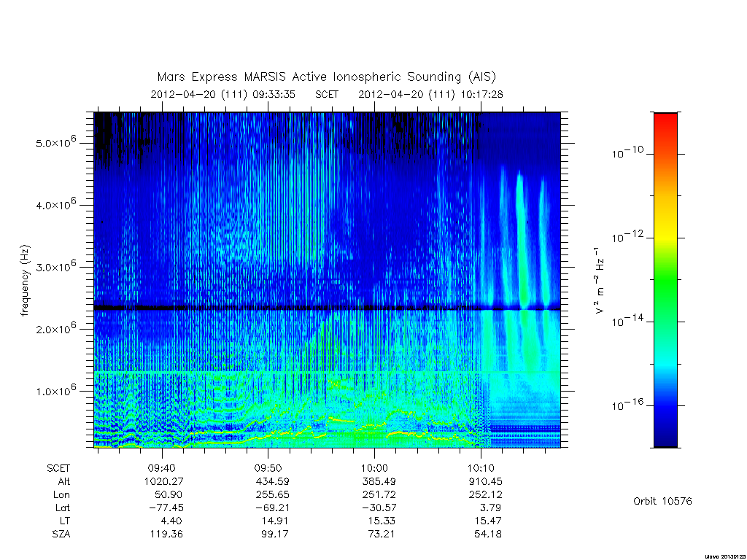Click the longitude value '252.12'
The height and width of the screenshot is (560, 747).
(x=485, y=495)
